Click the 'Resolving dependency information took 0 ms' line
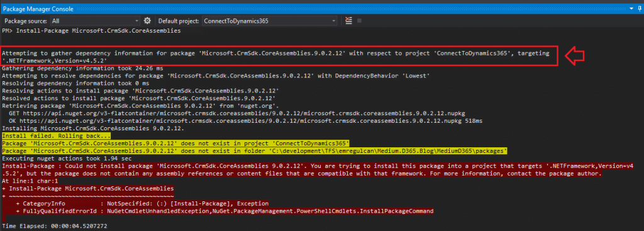 pos(75,84)
